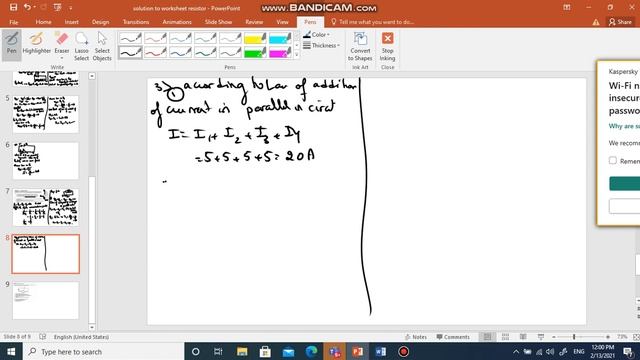Choose the Lasso Select tool
Image resolution: width=640 pixels, height=360 pixels.
click(x=81, y=46)
